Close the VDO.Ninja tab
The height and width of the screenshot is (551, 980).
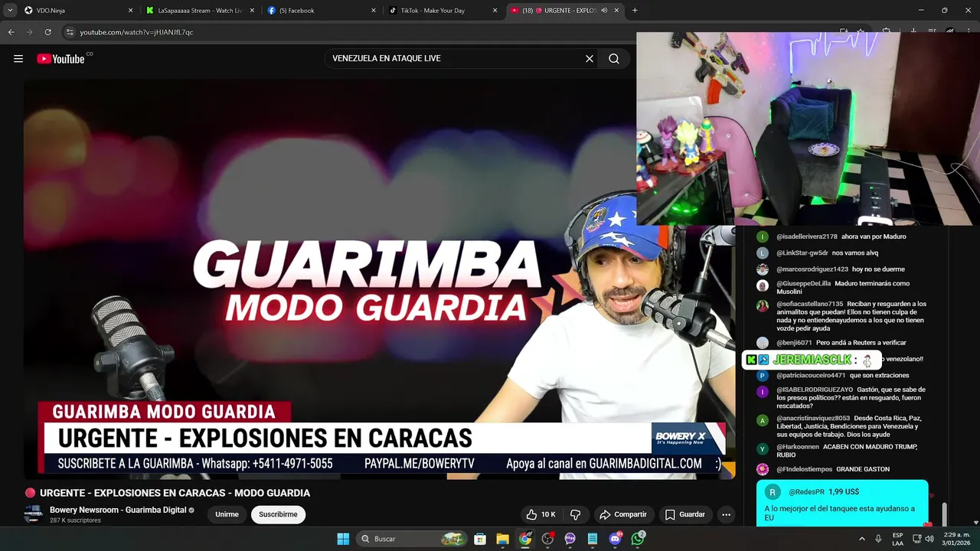click(130, 11)
